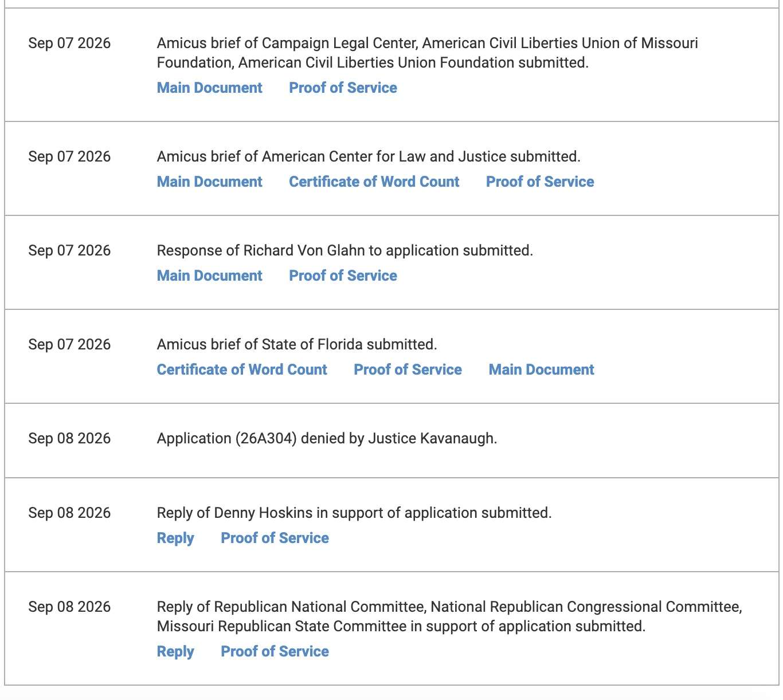Viewport: 783px width, 700px height.
Task: Open Proof of Service for American Center for Law brief
Action: pyautogui.click(x=540, y=182)
